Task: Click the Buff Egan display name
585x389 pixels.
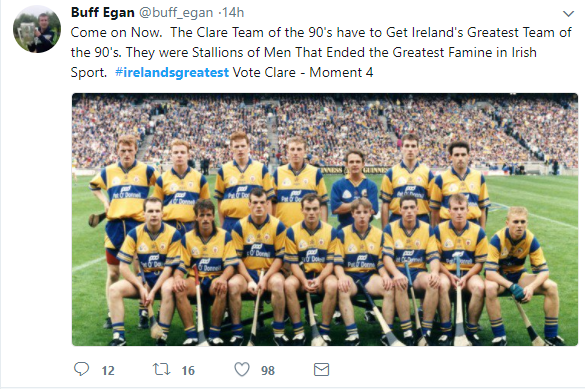Action: tap(103, 12)
